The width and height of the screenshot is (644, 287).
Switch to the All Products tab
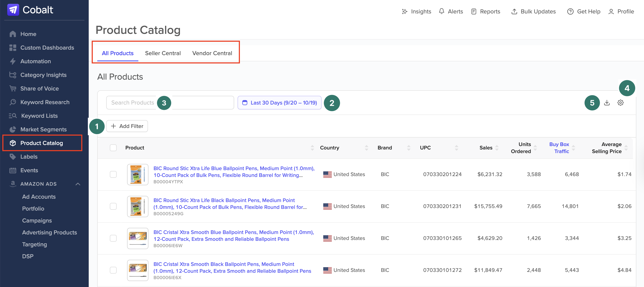[118, 53]
